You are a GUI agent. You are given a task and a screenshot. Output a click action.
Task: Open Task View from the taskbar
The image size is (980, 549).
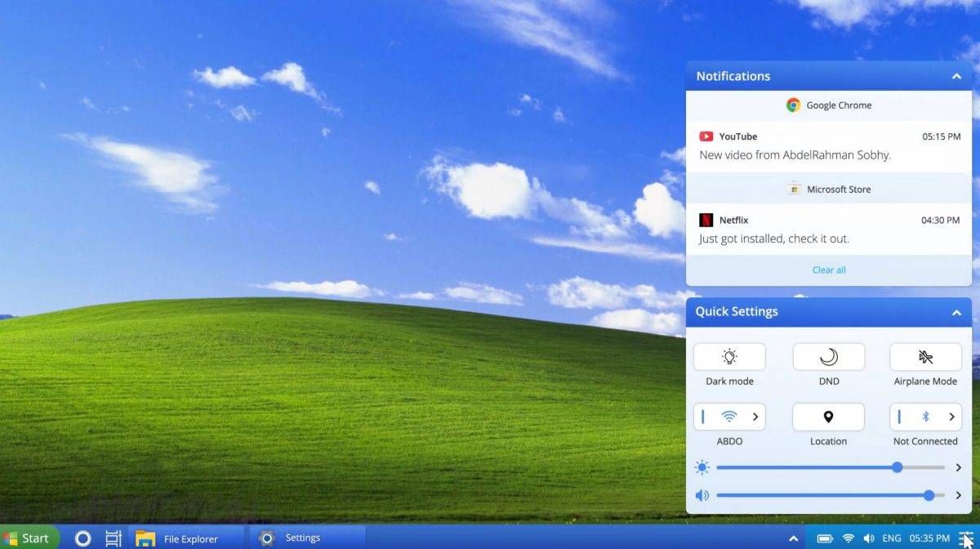tap(113, 538)
